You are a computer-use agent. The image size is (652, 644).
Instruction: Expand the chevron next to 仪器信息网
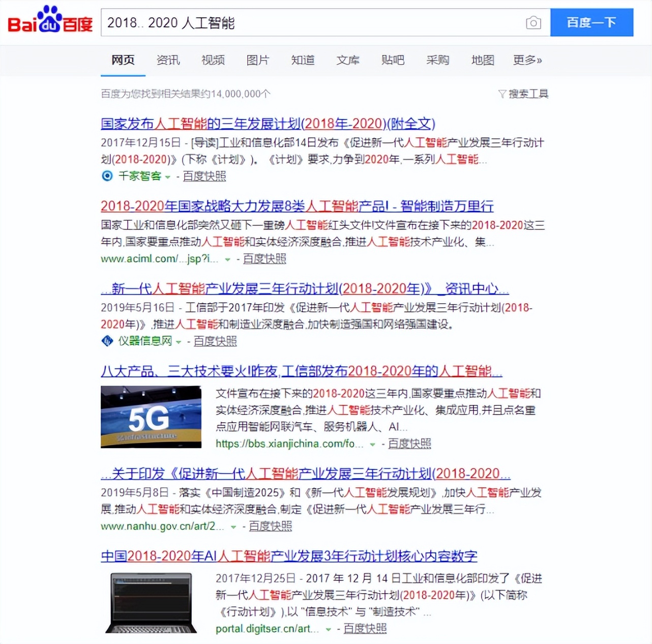coord(179,342)
